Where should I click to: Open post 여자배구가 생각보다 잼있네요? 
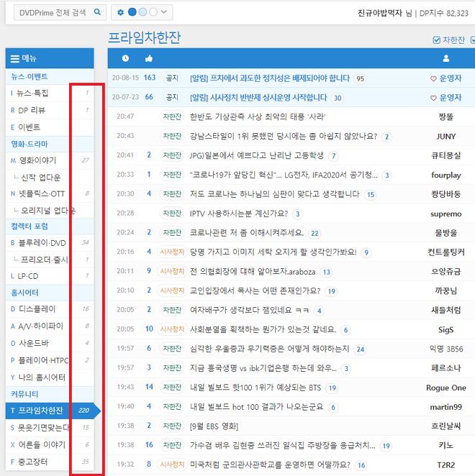pyautogui.click(x=249, y=310)
